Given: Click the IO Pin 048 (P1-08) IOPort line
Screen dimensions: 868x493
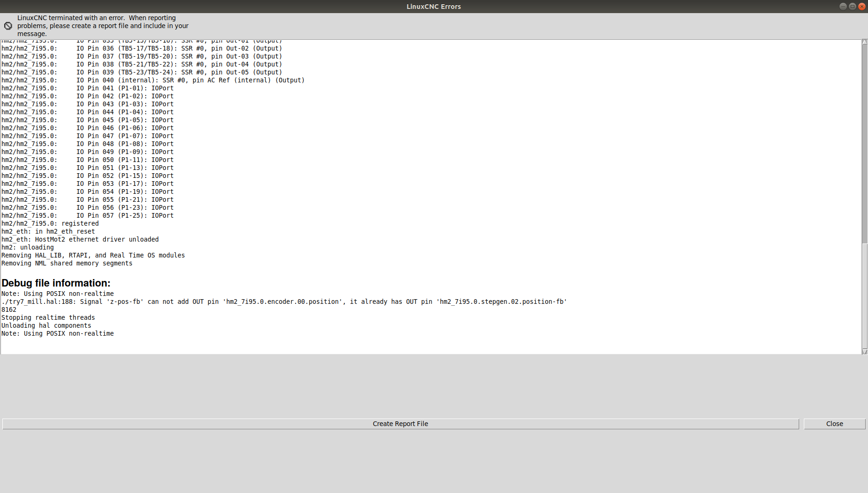Looking at the screenshot, I should 88,144.
